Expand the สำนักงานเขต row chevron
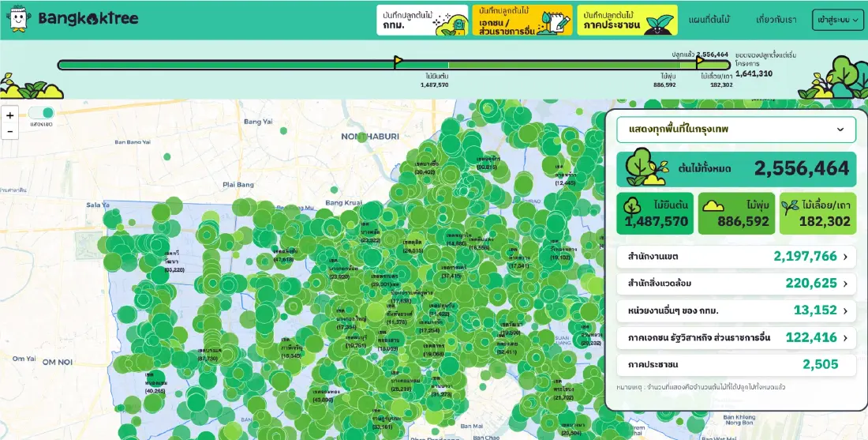 click(845, 257)
